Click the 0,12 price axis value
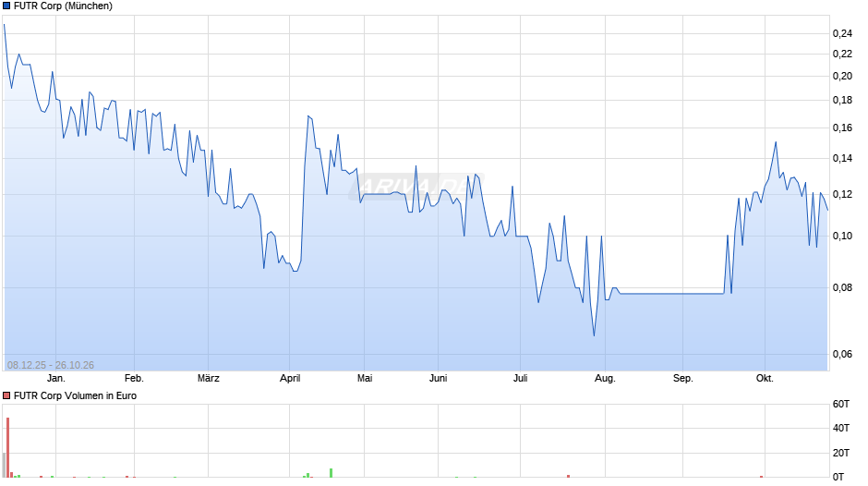This screenshot has height=486, width=868. 842,195
